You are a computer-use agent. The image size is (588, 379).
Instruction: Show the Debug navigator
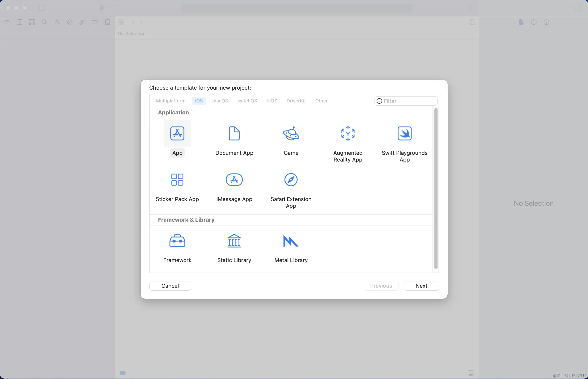(x=82, y=22)
